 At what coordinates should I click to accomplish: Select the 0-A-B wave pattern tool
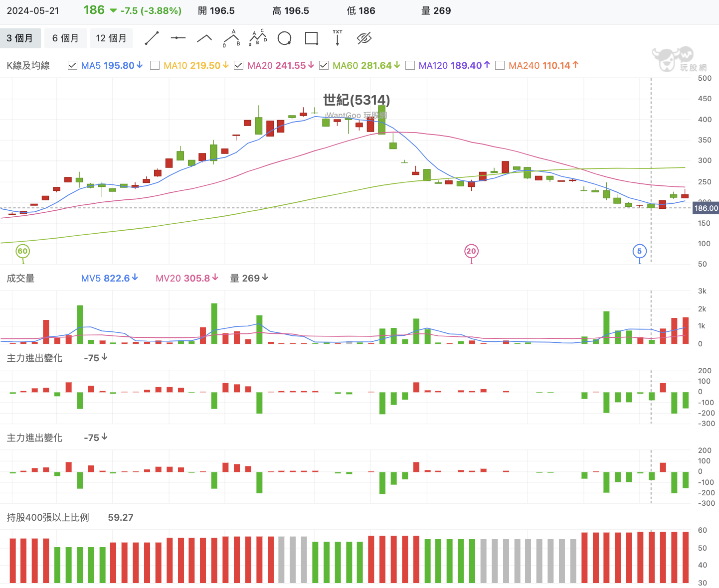(231, 38)
